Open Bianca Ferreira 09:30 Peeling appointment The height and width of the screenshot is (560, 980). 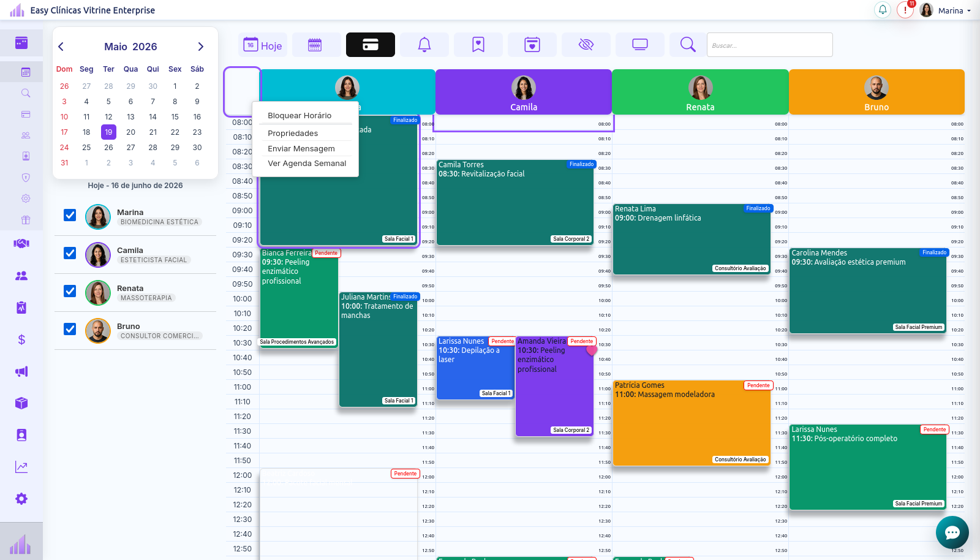(299, 298)
